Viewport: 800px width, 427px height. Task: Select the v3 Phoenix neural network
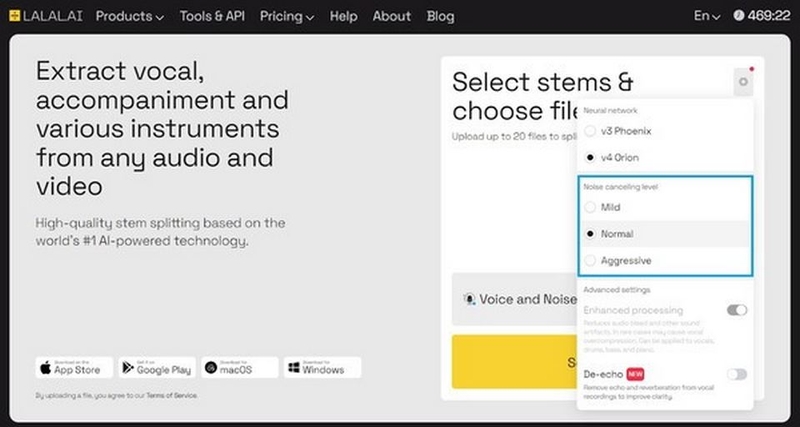coord(590,131)
